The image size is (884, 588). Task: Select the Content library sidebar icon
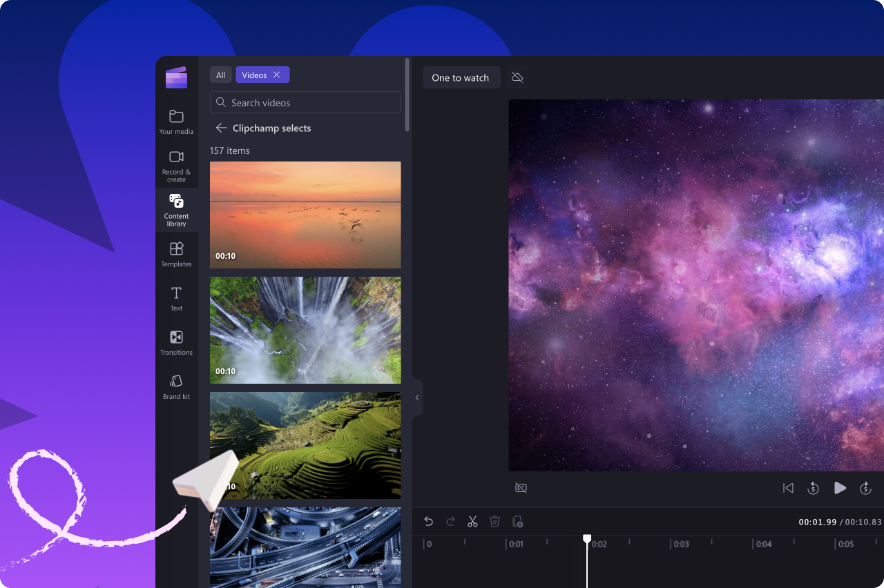tap(176, 209)
